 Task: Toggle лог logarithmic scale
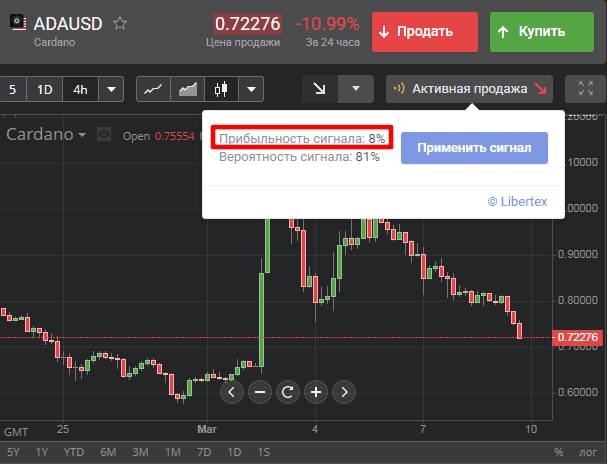pyautogui.click(x=588, y=452)
